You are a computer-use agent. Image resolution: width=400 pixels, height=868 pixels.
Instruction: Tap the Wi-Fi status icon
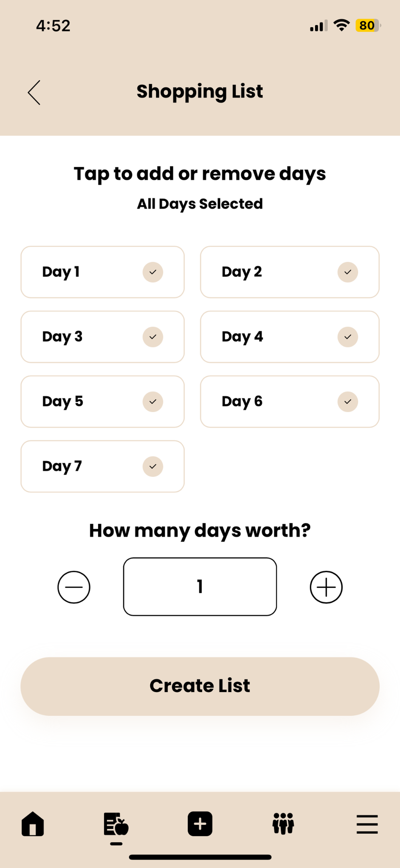tap(341, 25)
